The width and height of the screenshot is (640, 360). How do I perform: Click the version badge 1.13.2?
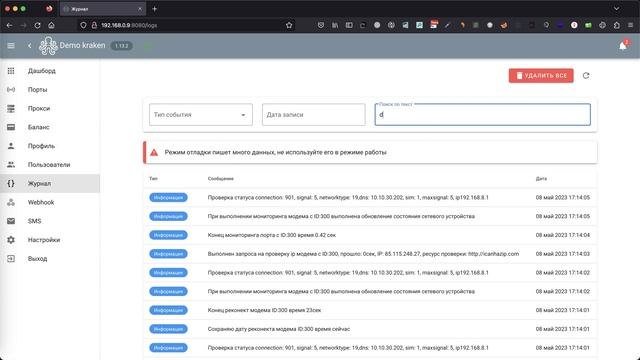tap(122, 46)
